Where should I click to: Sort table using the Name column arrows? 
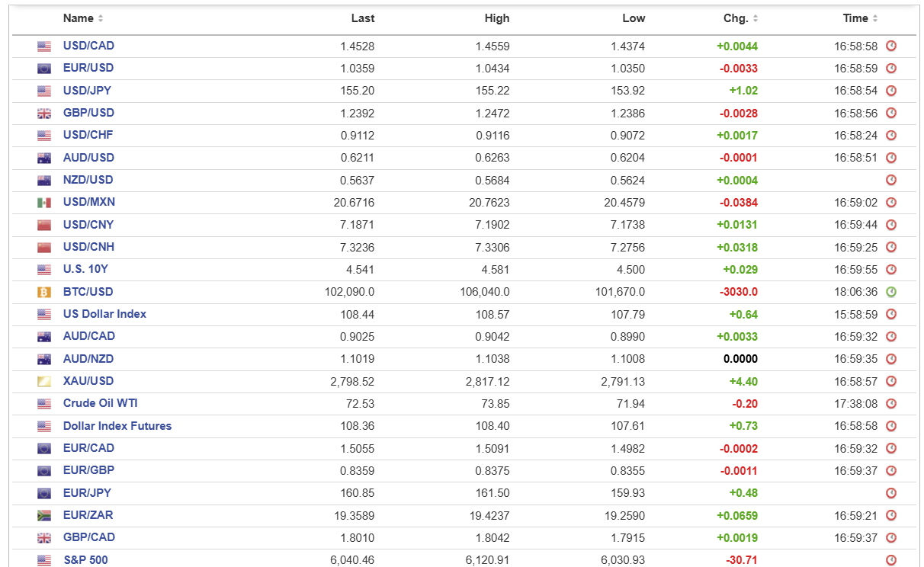[101, 18]
